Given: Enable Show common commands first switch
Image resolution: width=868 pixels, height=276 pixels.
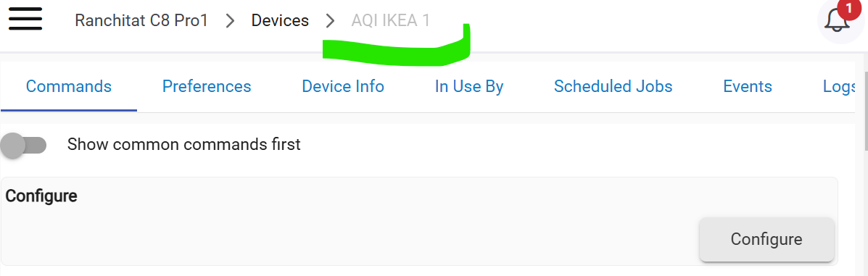Looking at the screenshot, I should tap(23, 146).
